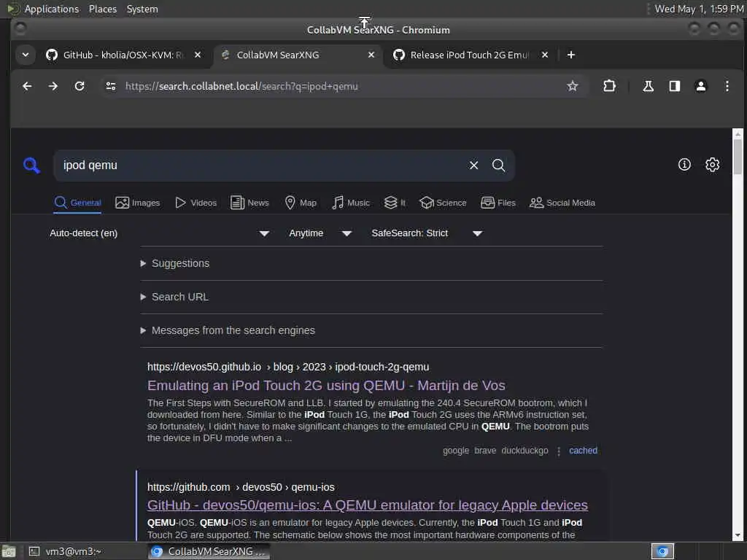
Task: Select the CollabVM SearXNG tab
Action: (298, 55)
